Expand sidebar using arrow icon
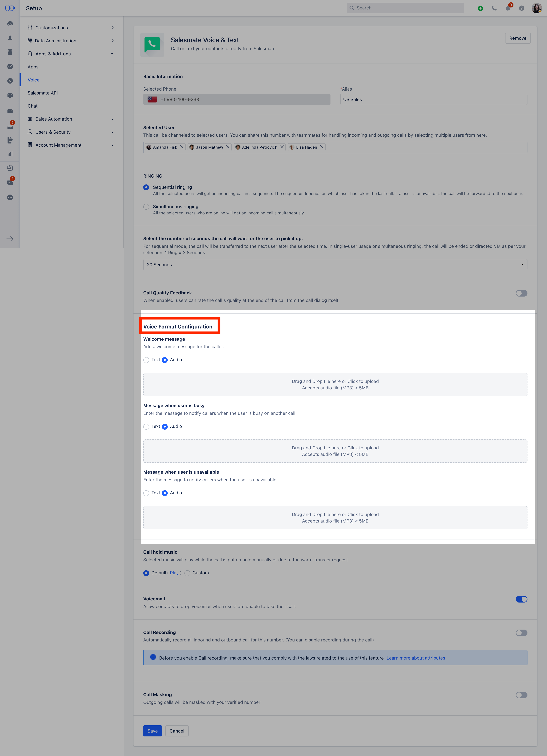This screenshot has height=756, width=547. 10,239
